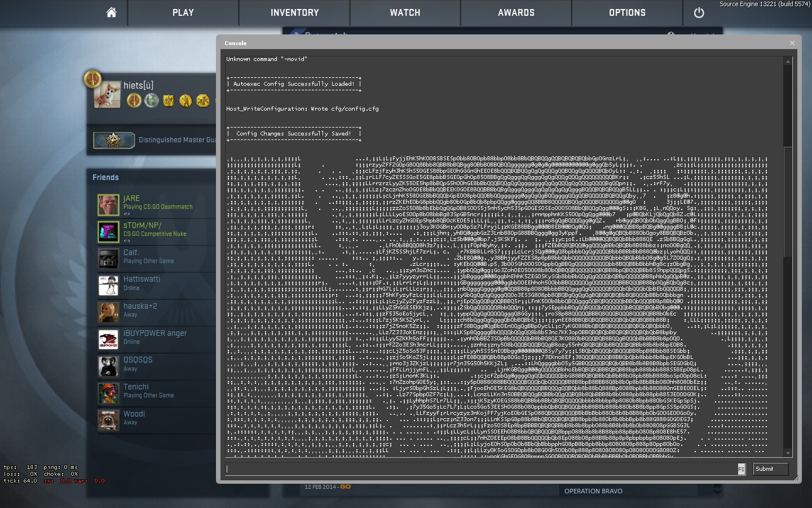The height and width of the screenshot is (508, 812).
Task: Select friend name QSQSQS
Action: (138, 360)
